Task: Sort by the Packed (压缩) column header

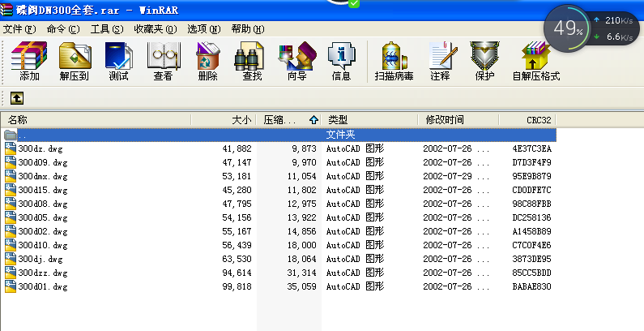Action: click(288, 119)
